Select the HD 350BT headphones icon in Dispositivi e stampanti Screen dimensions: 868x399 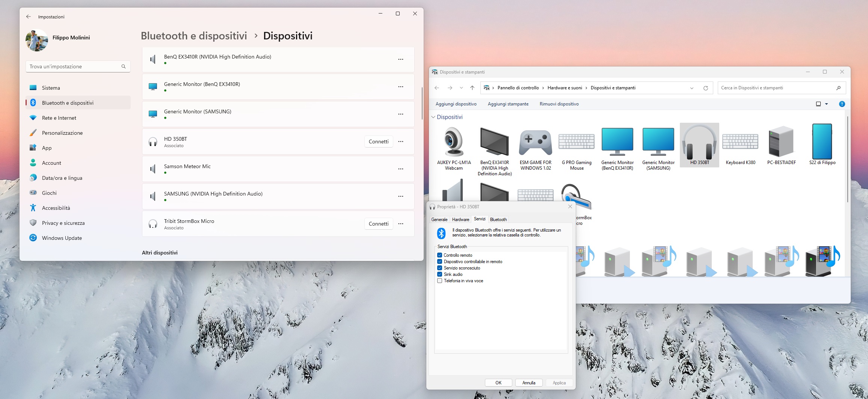coord(699,145)
